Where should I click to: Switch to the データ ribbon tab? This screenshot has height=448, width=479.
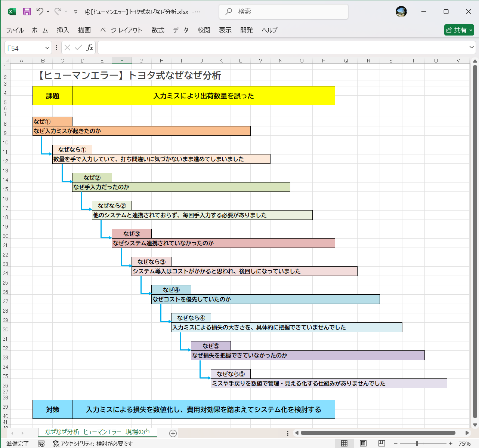180,30
